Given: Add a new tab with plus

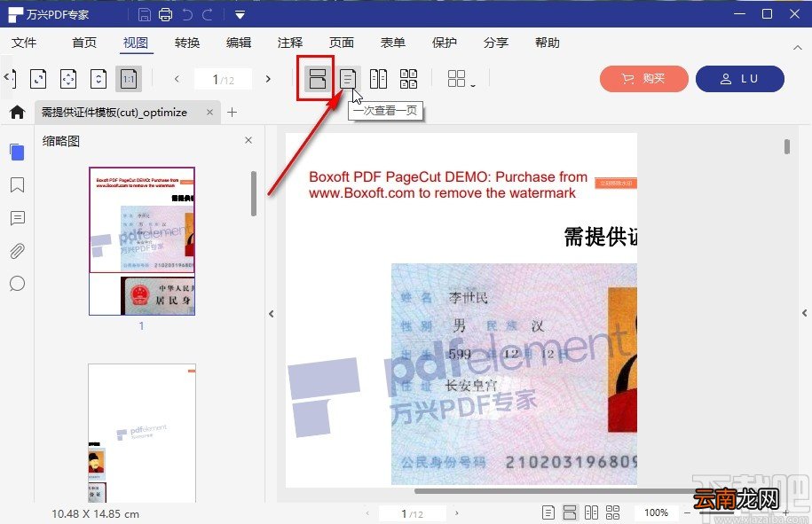Looking at the screenshot, I should coord(232,112).
